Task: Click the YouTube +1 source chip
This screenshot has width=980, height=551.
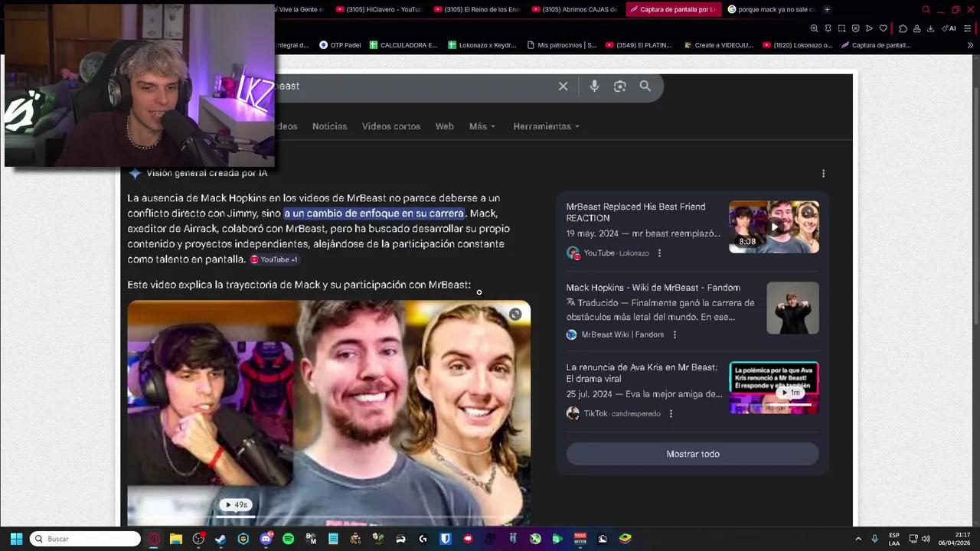Action: (274, 259)
